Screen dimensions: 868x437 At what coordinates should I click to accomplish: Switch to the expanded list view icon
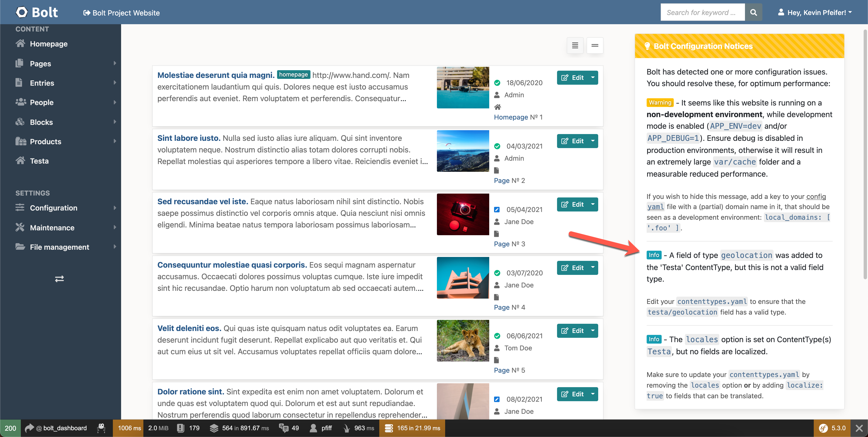tap(575, 45)
